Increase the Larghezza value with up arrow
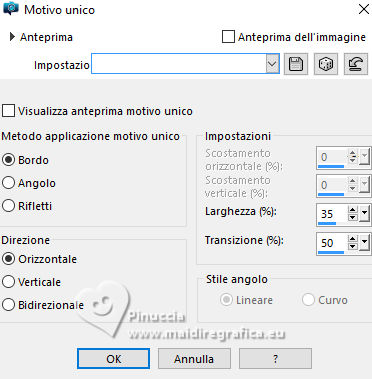The width and height of the screenshot is (372, 379). click(353, 210)
